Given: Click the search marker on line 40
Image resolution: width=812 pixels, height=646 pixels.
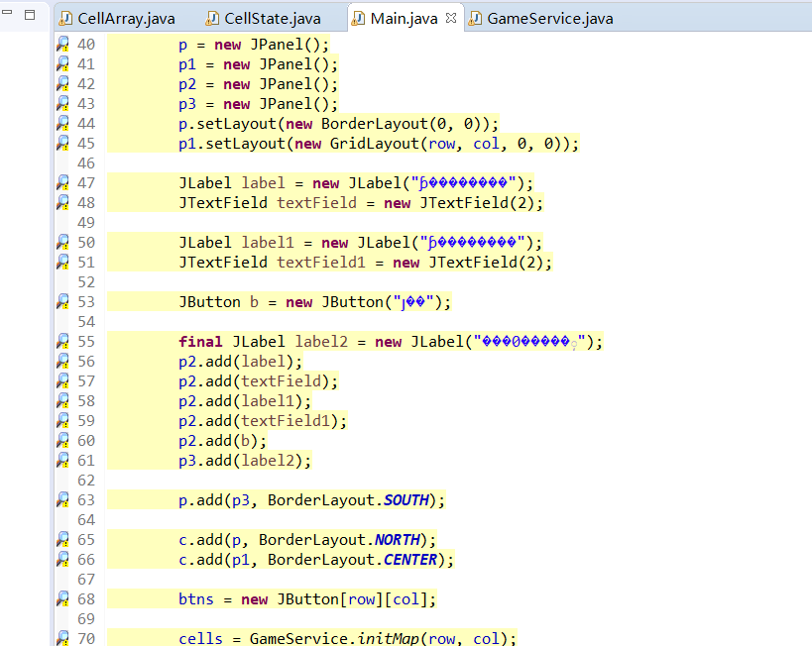Looking at the screenshot, I should point(62,44).
